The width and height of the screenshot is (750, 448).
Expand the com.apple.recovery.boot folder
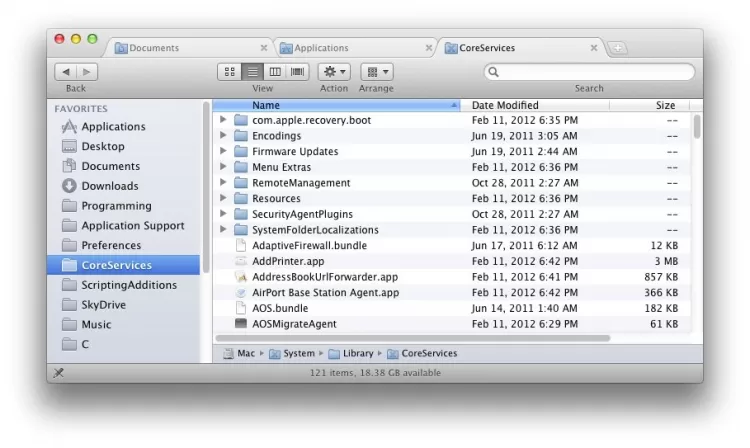[223, 120]
